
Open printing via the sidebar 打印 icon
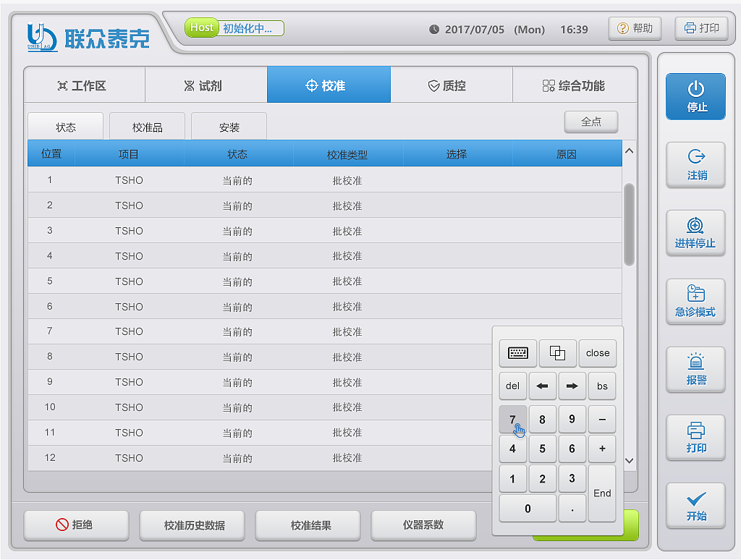click(x=695, y=437)
